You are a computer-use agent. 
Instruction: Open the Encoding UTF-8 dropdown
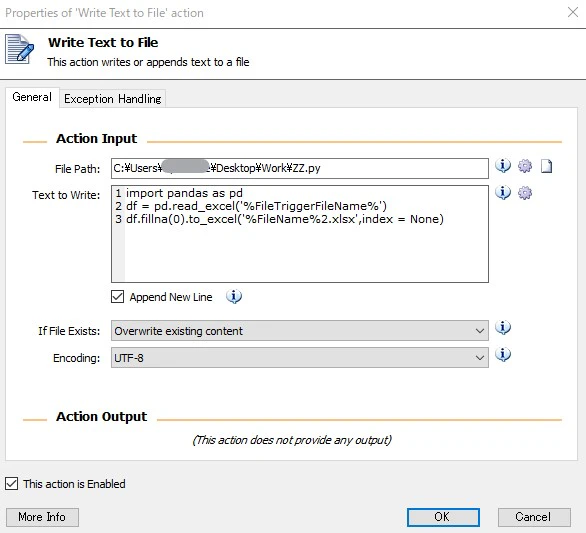pos(300,358)
